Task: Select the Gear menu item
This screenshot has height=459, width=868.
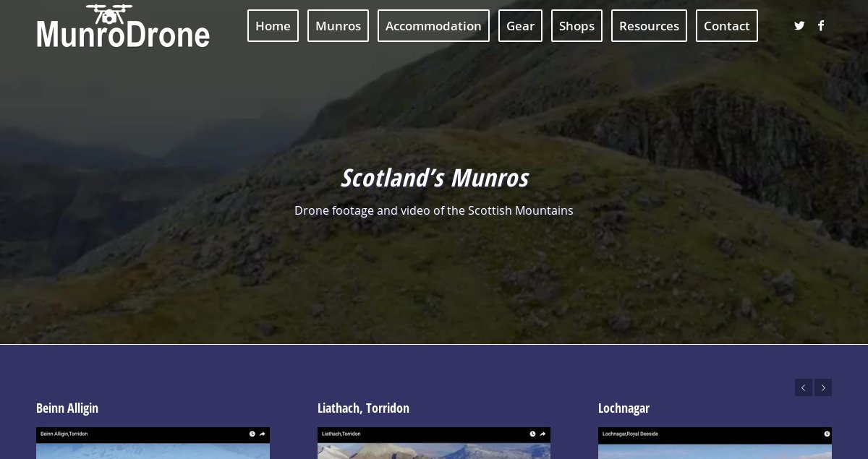Action: [x=520, y=26]
